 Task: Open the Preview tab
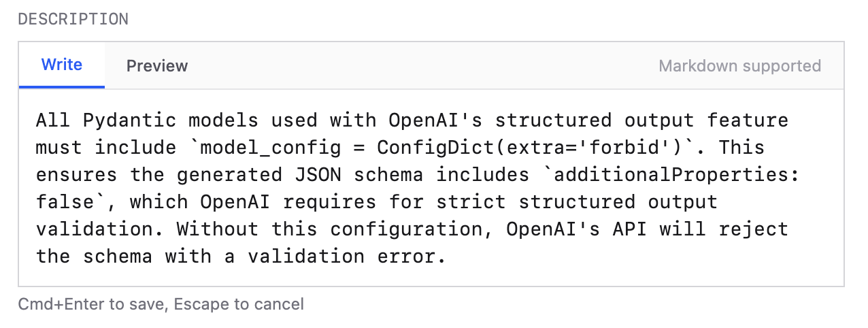click(x=157, y=66)
